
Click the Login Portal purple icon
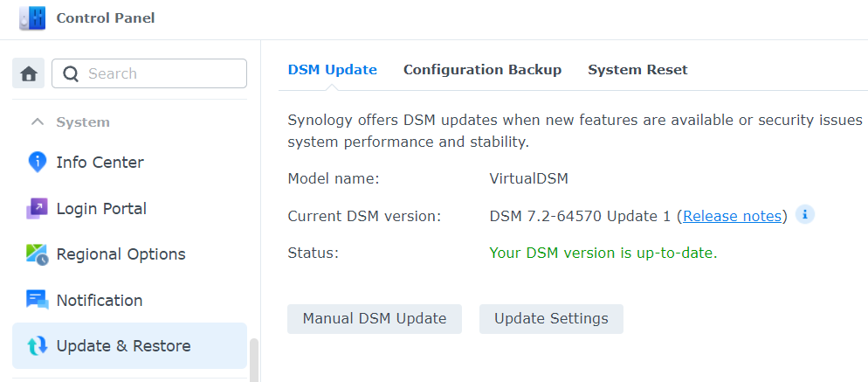point(37,208)
